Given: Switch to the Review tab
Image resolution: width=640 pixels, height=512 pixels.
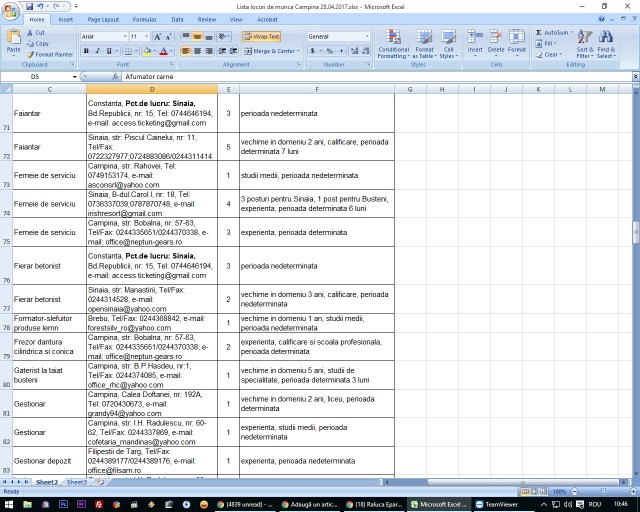Looking at the screenshot, I should (x=207, y=19).
